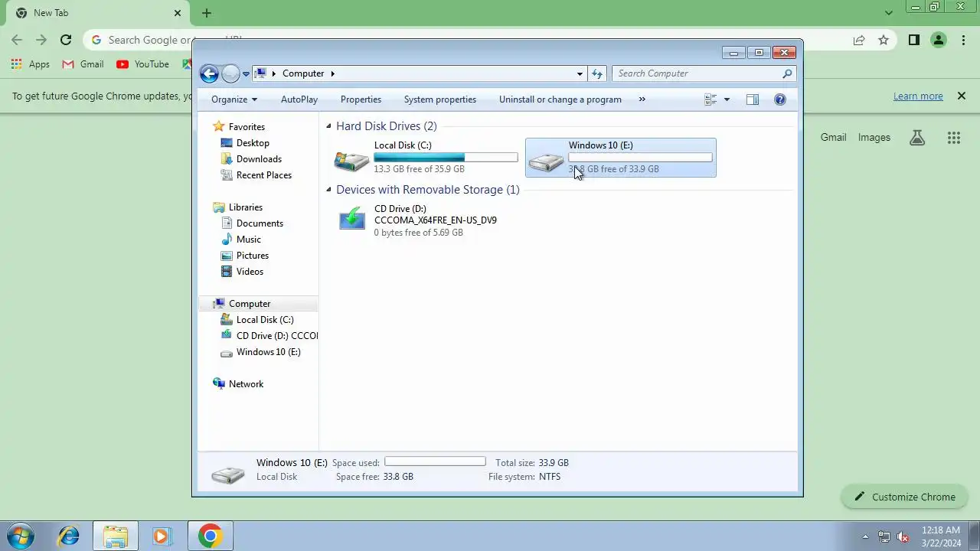Open recent pages dropdown beside Forward button
The height and width of the screenshot is (551, 980).
246,74
